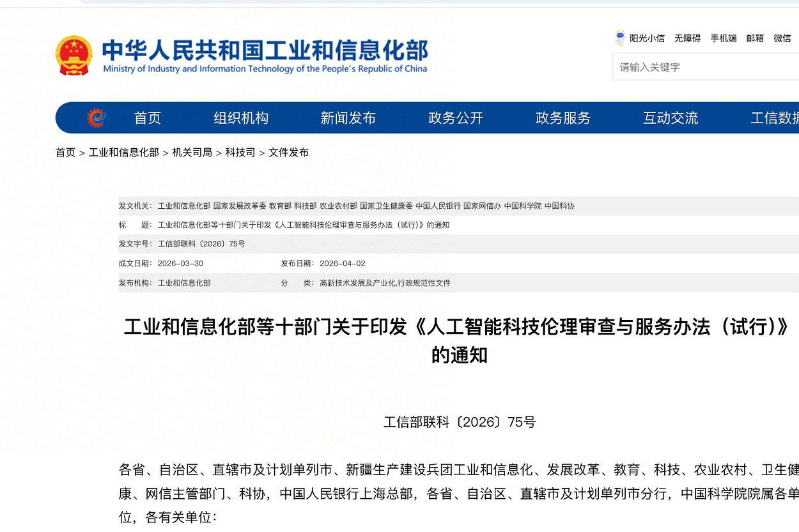Click the 成文日期 value 2026-03-30

tap(180, 264)
